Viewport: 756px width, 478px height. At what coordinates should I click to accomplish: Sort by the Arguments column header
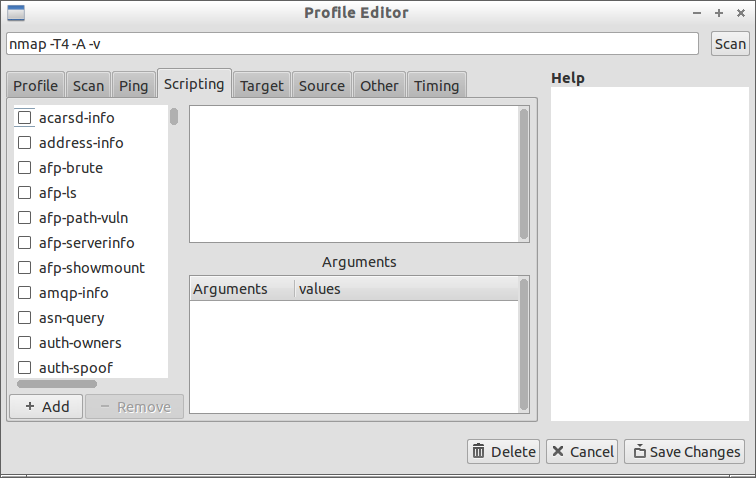pyautogui.click(x=242, y=289)
